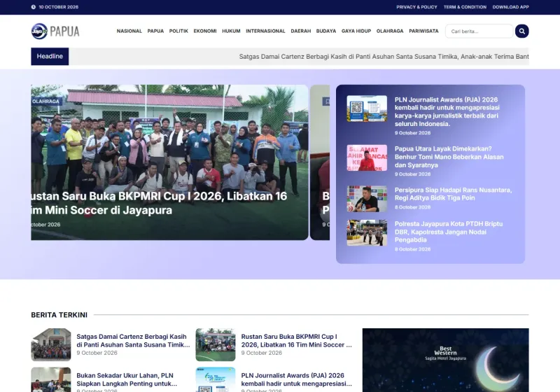Click the Berita Terkini section heading

click(59, 315)
